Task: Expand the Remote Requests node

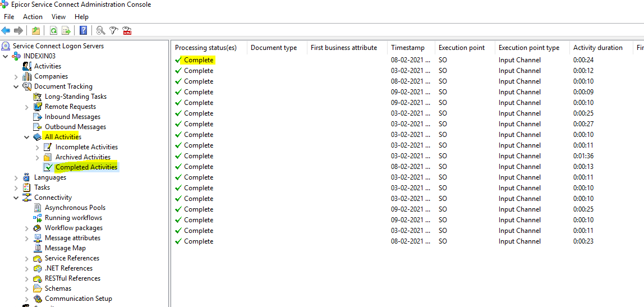Action: click(x=27, y=107)
